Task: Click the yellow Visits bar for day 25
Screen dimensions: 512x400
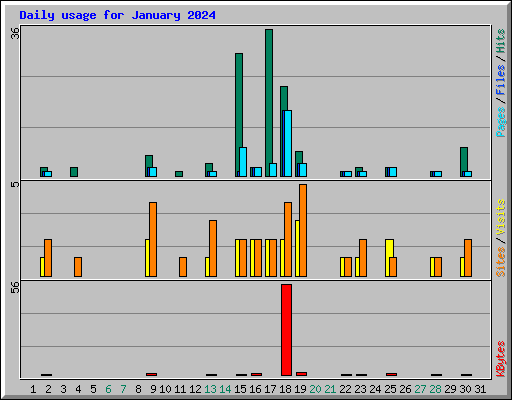Action: tap(389, 258)
